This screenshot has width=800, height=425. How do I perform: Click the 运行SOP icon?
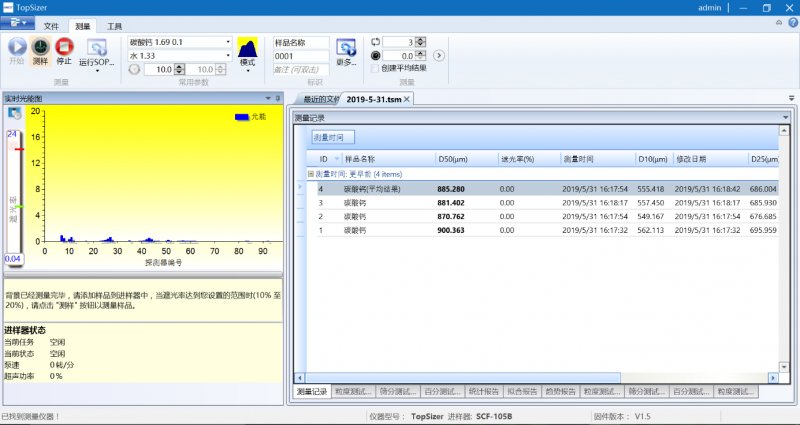96,48
